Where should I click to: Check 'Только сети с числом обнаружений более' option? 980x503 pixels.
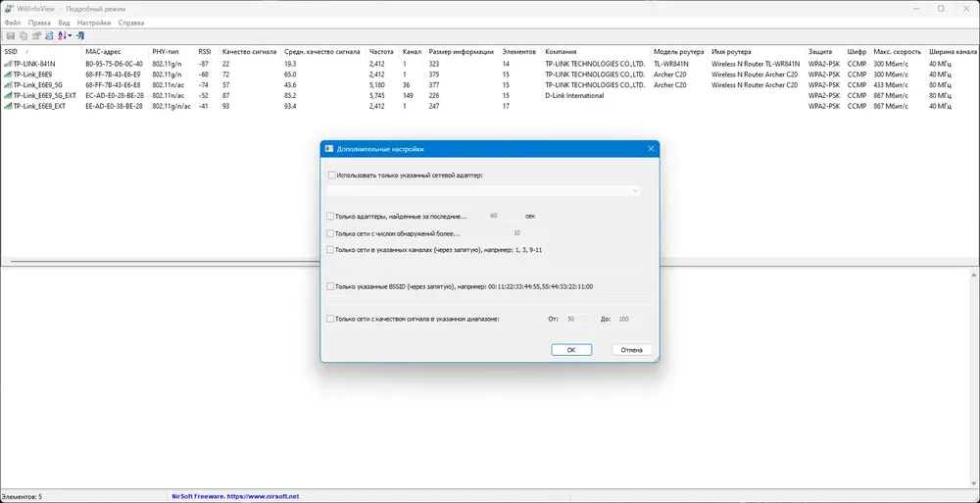[x=330, y=233]
